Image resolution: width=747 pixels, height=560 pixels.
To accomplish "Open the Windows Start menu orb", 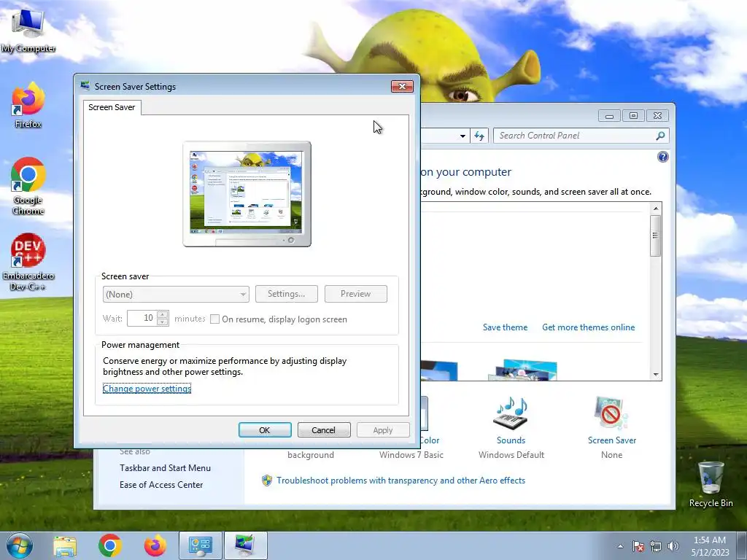I will pos(20,545).
